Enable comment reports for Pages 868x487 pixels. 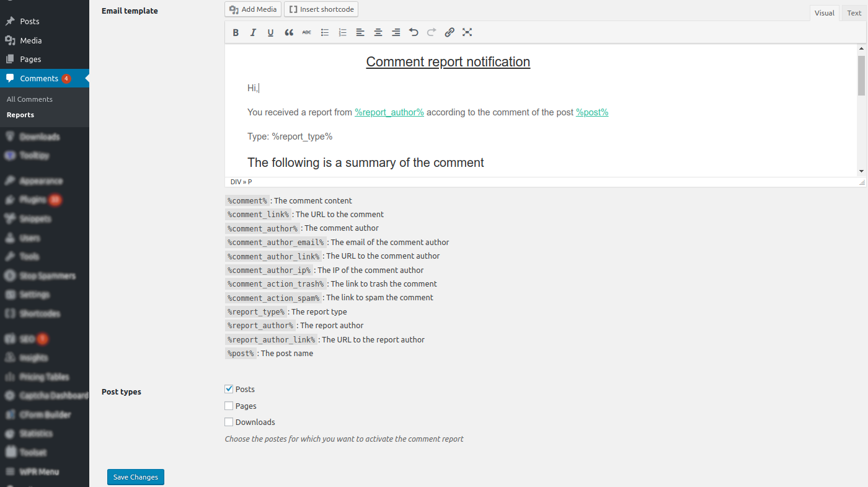(x=229, y=406)
